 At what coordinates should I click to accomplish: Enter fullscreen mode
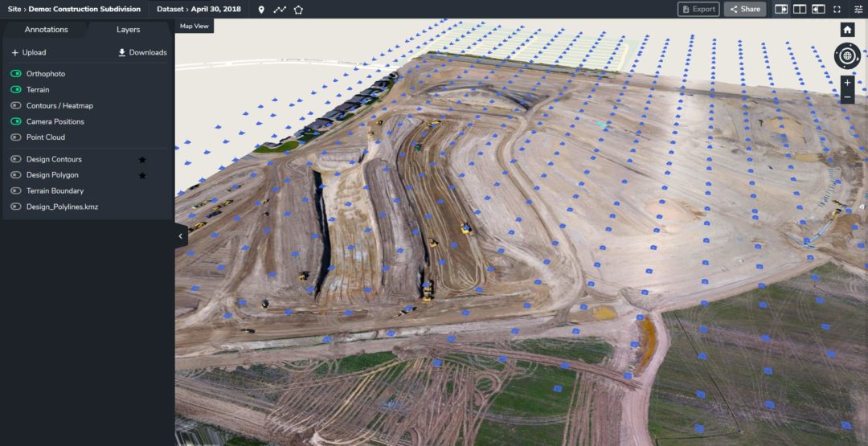tap(837, 10)
